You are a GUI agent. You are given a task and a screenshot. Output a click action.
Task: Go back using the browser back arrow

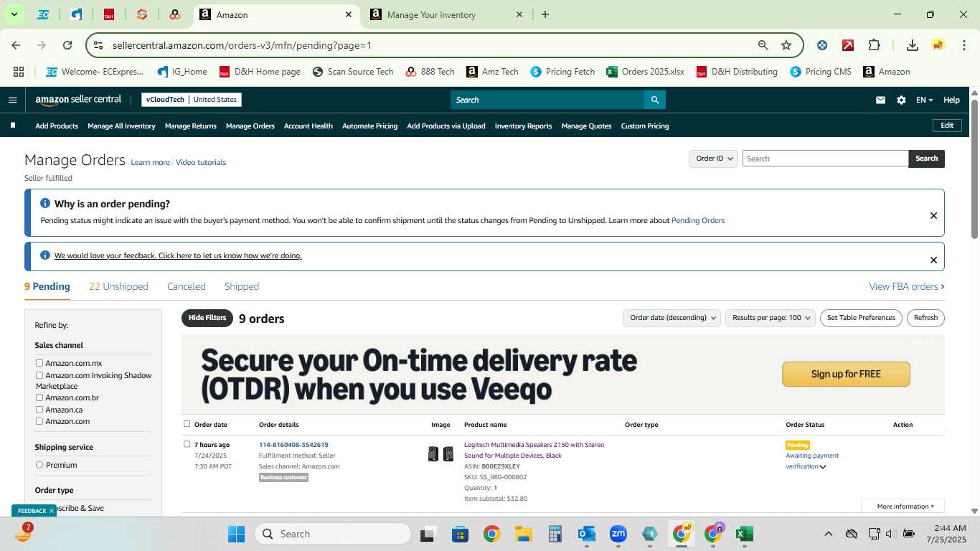click(16, 45)
